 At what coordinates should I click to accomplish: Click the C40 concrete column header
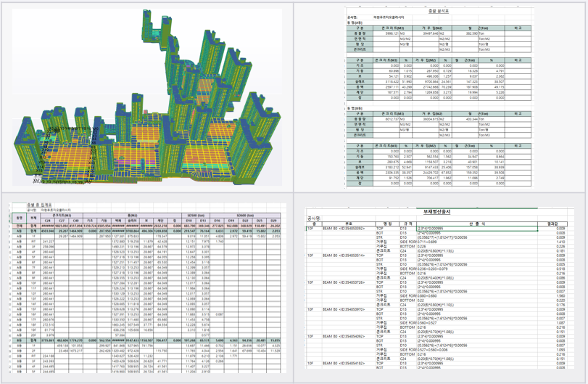click(75, 221)
